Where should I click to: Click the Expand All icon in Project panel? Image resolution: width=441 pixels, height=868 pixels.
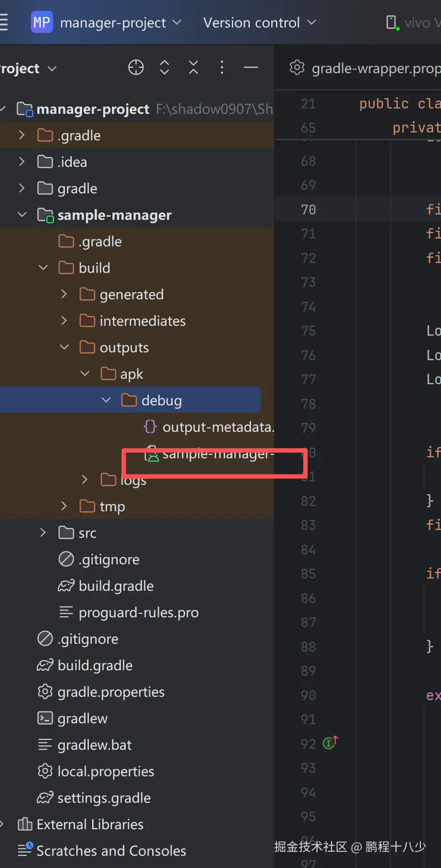[x=165, y=67]
